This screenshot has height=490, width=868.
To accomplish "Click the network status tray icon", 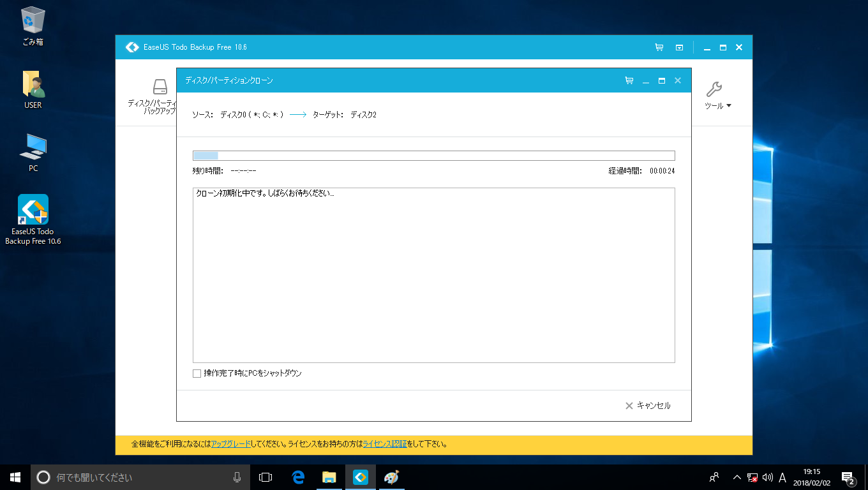I will 752,477.
